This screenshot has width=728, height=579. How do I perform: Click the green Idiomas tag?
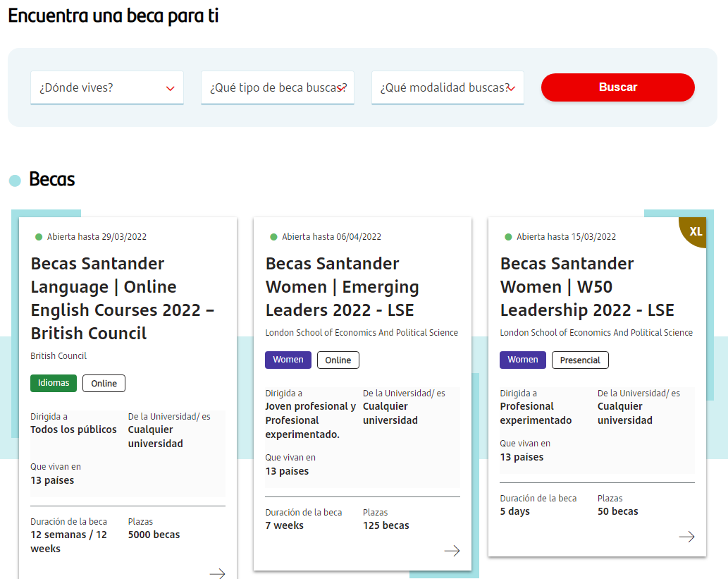54,383
